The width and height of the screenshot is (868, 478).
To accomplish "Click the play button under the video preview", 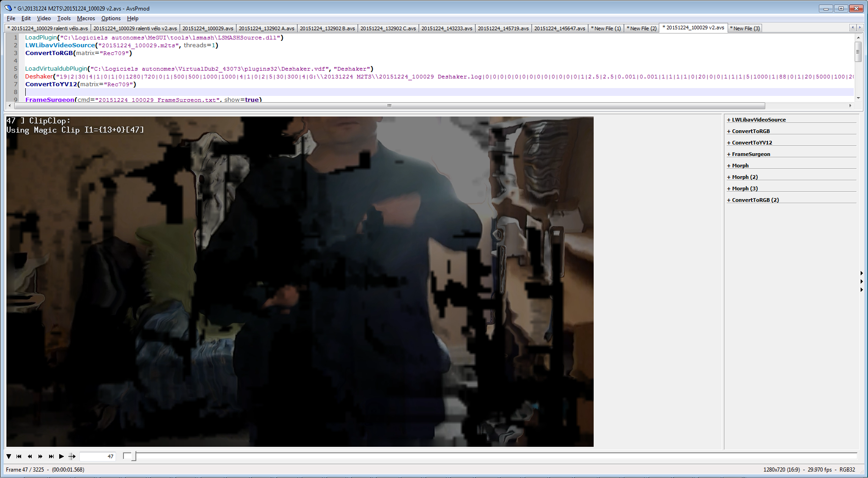I will [x=61, y=456].
